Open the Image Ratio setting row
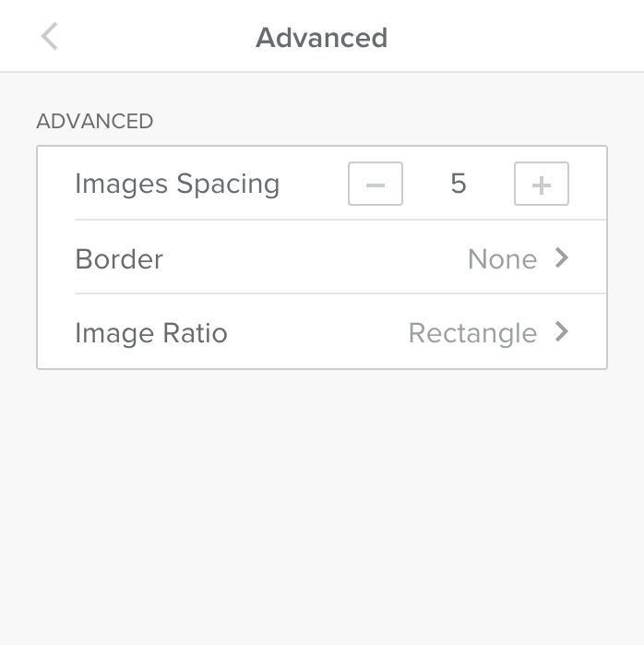The width and height of the screenshot is (644, 645). coord(323,332)
